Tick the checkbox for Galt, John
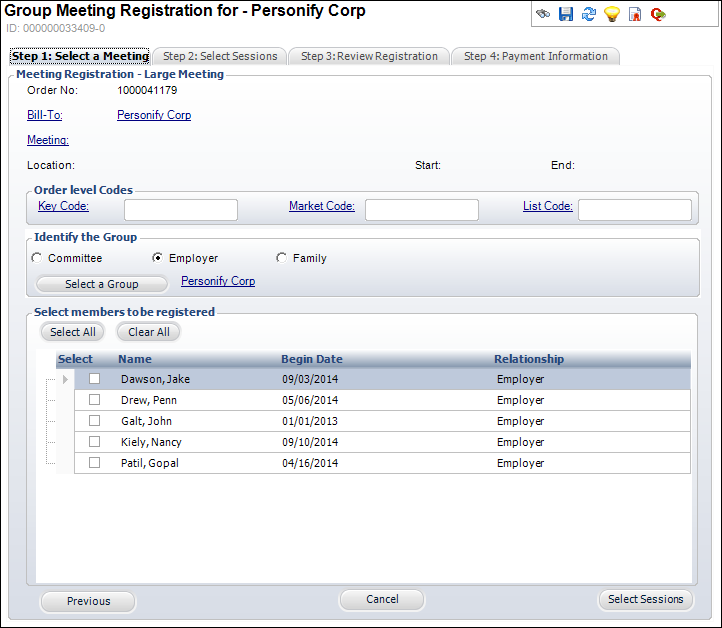 pos(94,420)
